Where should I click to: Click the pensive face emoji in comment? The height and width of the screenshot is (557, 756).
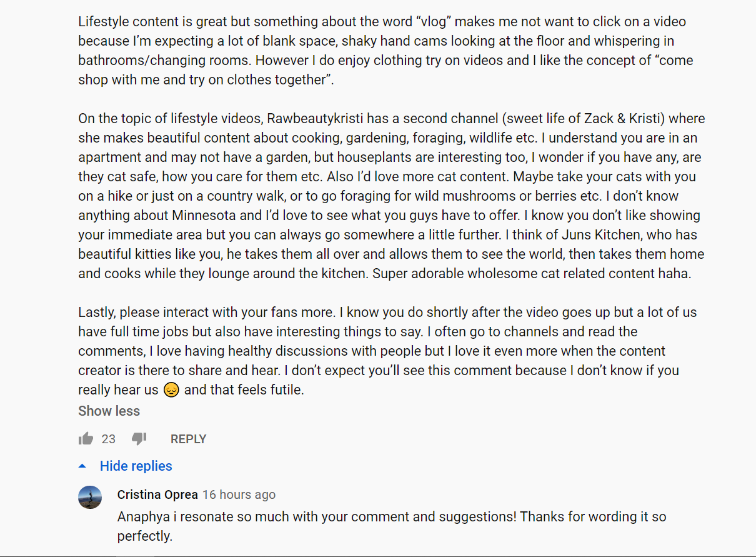171,390
